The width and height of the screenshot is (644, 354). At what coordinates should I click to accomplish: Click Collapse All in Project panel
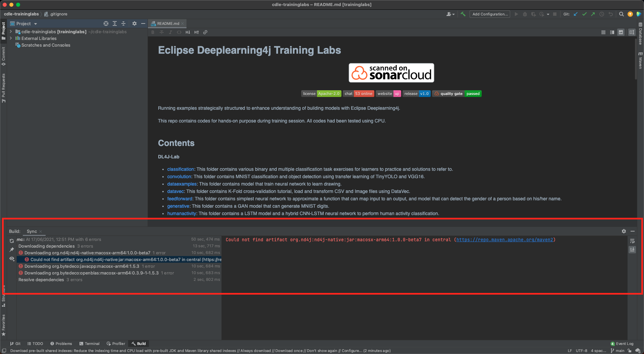[123, 23]
